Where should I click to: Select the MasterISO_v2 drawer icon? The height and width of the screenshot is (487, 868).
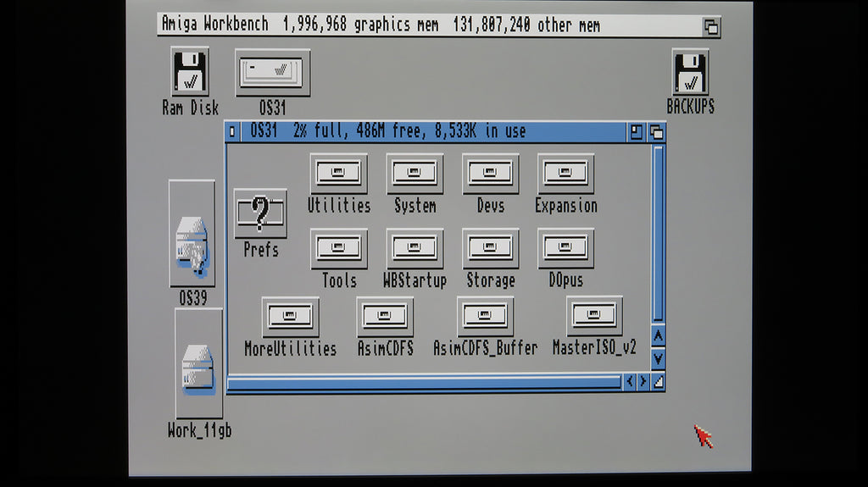click(594, 317)
